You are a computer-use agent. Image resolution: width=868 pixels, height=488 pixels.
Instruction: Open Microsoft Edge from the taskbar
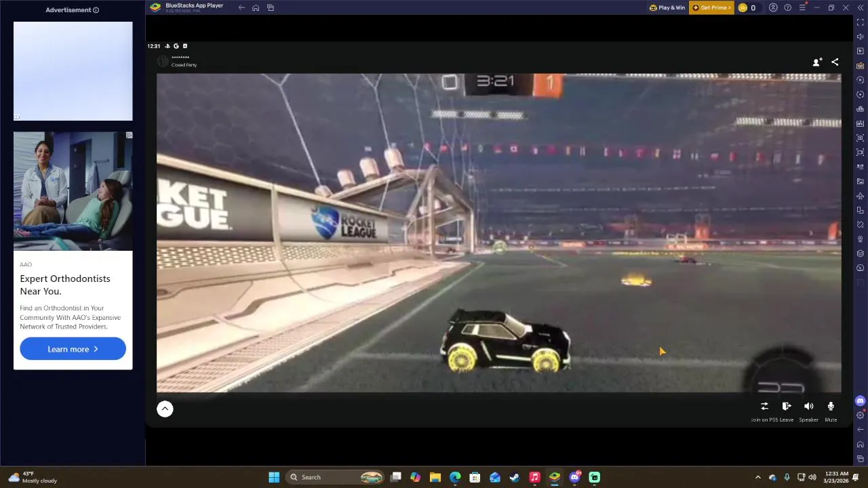[455, 477]
